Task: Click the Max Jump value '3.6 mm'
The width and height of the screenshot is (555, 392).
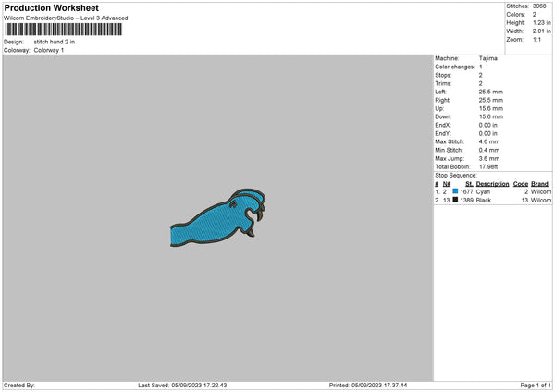Action: coord(489,158)
